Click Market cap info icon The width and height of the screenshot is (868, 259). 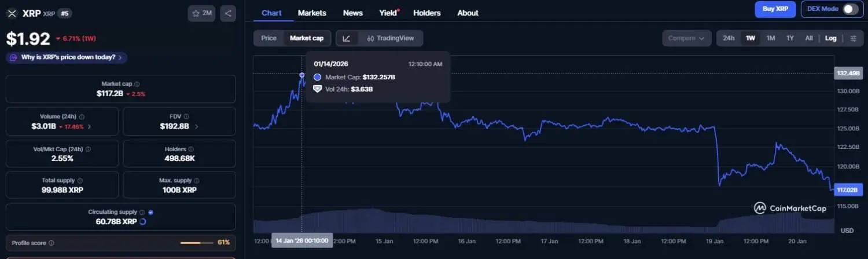(x=137, y=84)
